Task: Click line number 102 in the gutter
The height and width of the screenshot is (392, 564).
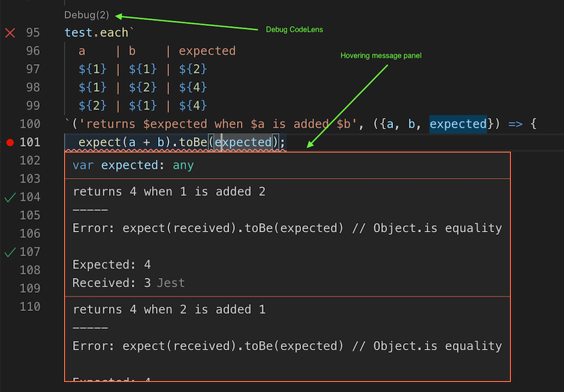Action: pos(30,160)
